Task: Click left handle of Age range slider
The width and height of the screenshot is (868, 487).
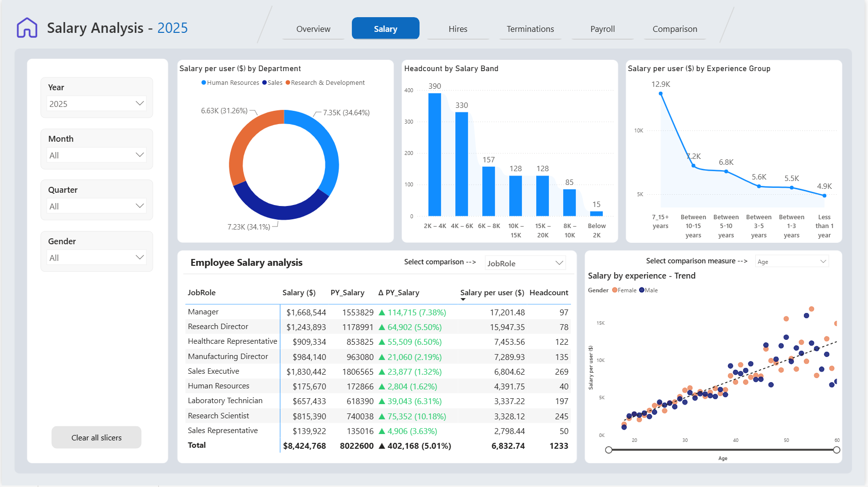Action: pyautogui.click(x=609, y=450)
